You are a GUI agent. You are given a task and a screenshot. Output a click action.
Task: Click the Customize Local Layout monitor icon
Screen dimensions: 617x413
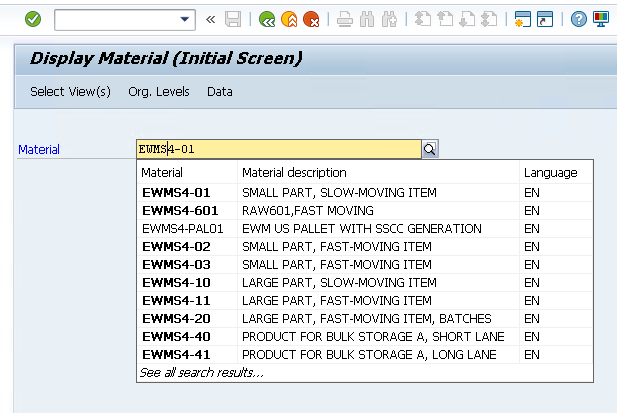pyautogui.click(x=600, y=19)
